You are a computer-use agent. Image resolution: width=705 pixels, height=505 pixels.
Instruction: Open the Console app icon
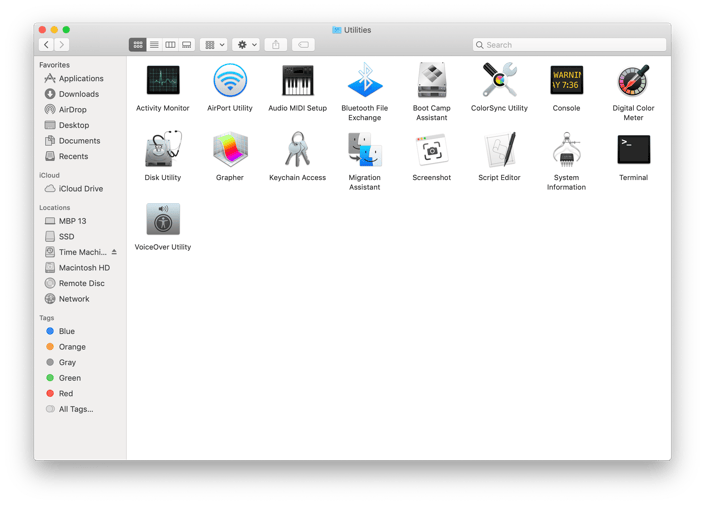[567, 80]
